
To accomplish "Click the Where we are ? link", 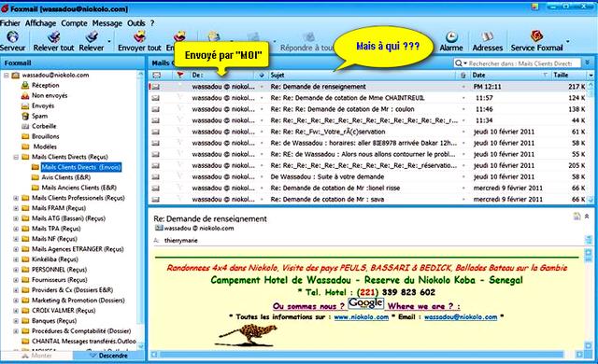I will [x=423, y=306].
